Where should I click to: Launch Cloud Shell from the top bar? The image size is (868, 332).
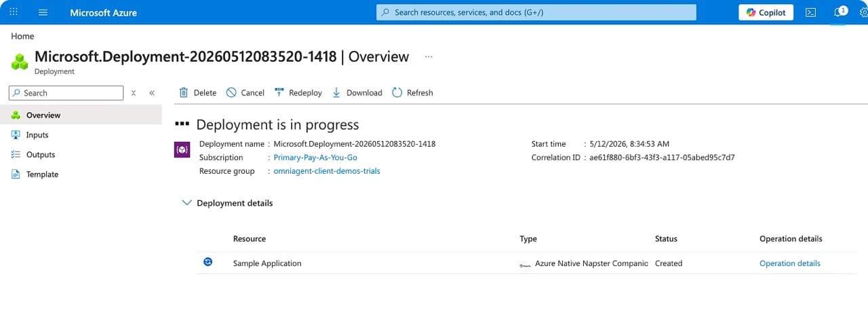click(810, 12)
